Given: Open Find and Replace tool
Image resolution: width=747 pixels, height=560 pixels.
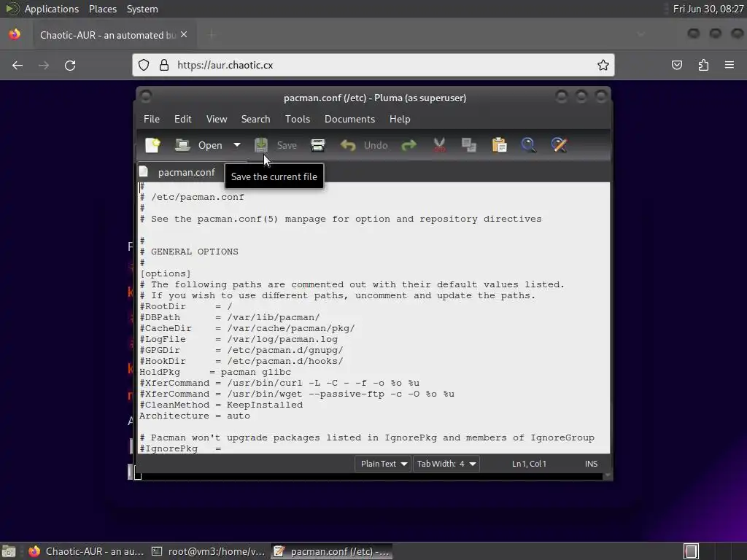Looking at the screenshot, I should [559, 145].
